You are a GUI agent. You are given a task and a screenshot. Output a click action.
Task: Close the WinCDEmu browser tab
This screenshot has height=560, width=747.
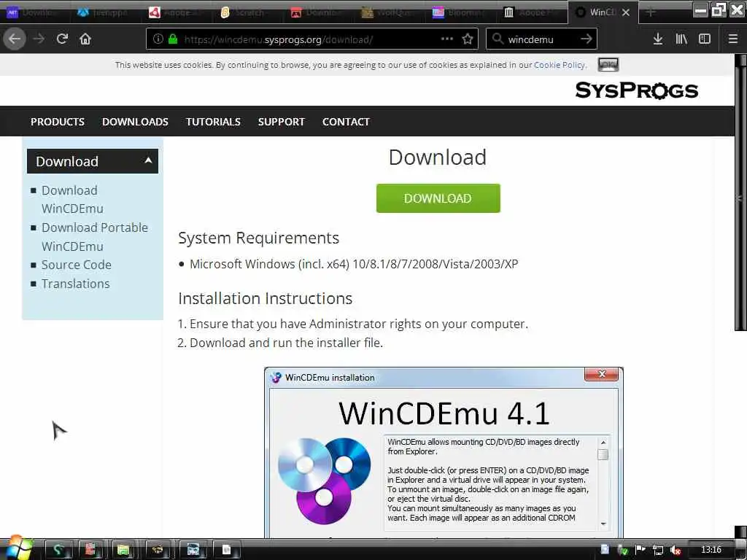(626, 12)
